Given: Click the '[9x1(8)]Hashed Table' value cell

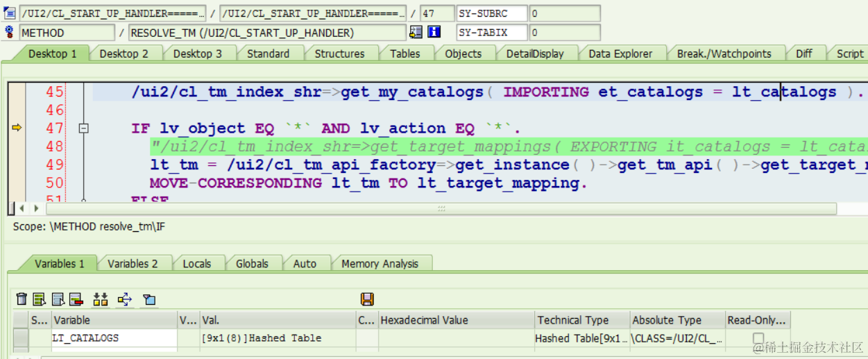Looking at the screenshot, I should [x=278, y=338].
